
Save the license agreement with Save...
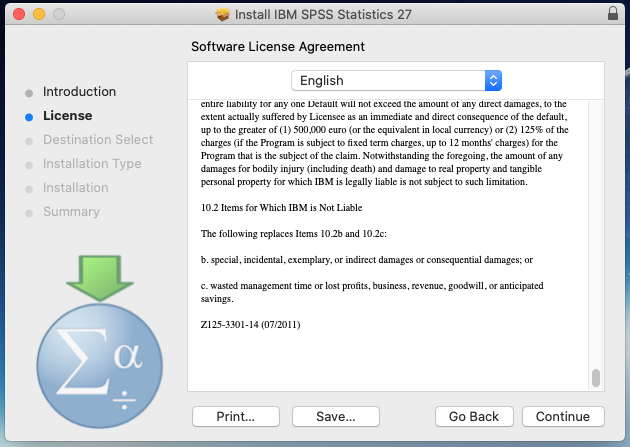[x=336, y=416]
